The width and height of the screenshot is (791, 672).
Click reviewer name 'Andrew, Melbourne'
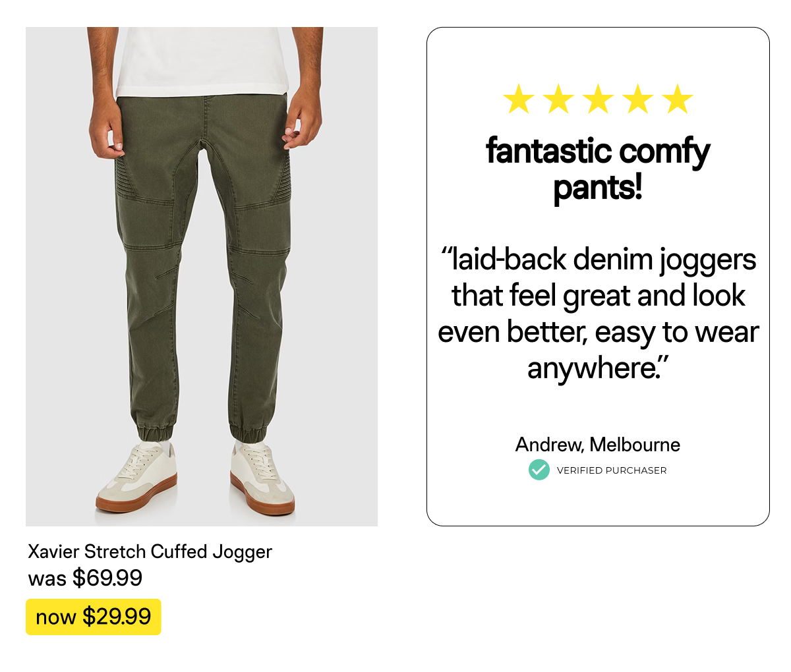pyautogui.click(x=598, y=445)
